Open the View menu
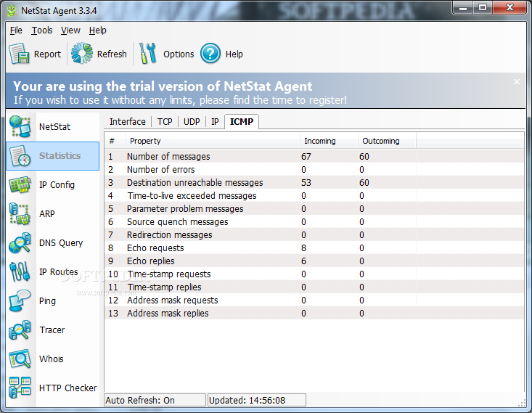532x413 pixels. click(x=70, y=30)
